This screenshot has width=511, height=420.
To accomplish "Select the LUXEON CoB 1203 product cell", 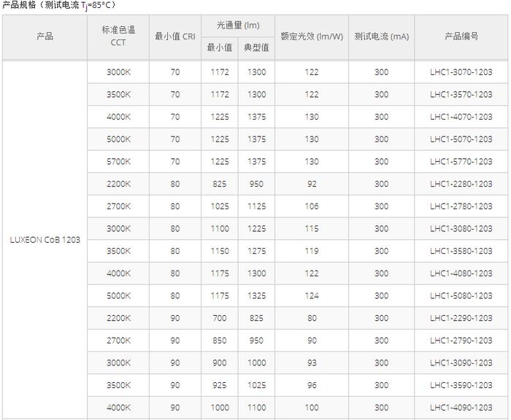I will click(45, 240).
